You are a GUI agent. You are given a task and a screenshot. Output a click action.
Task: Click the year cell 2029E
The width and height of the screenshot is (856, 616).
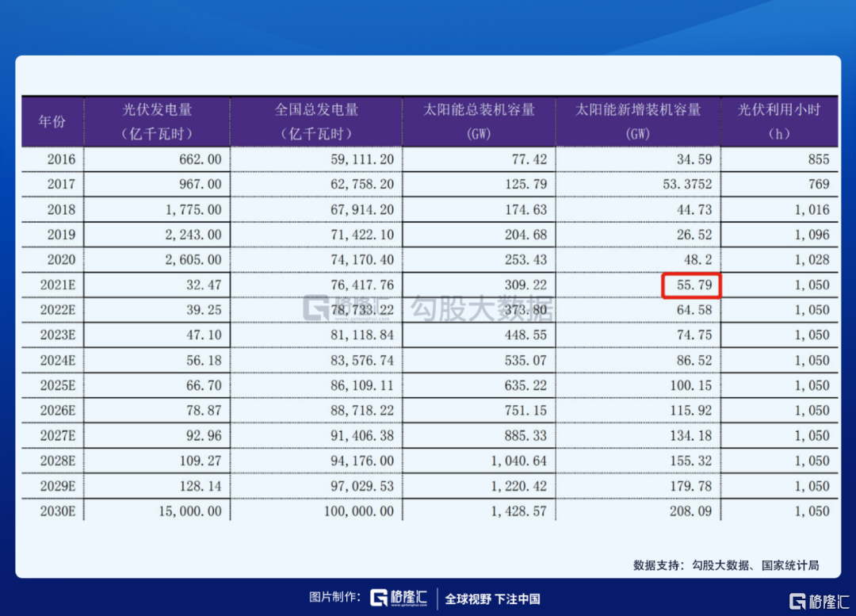coord(58,486)
